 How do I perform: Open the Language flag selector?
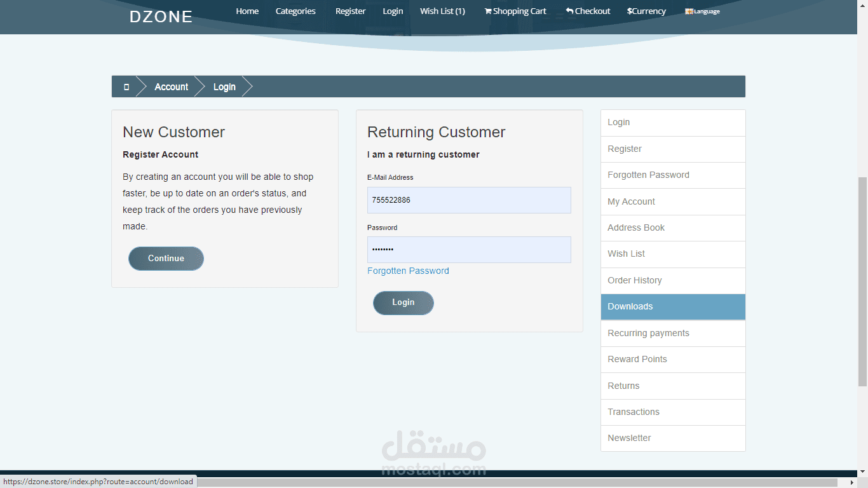[702, 11]
